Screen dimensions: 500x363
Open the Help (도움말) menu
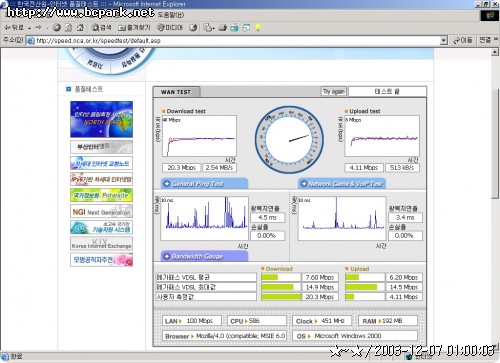click(x=171, y=15)
